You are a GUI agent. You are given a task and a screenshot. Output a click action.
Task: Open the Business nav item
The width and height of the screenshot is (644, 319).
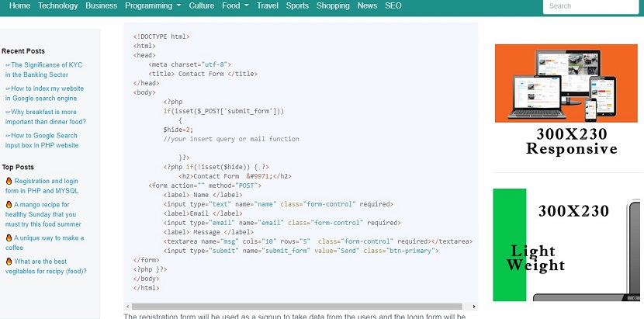(102, 5)
